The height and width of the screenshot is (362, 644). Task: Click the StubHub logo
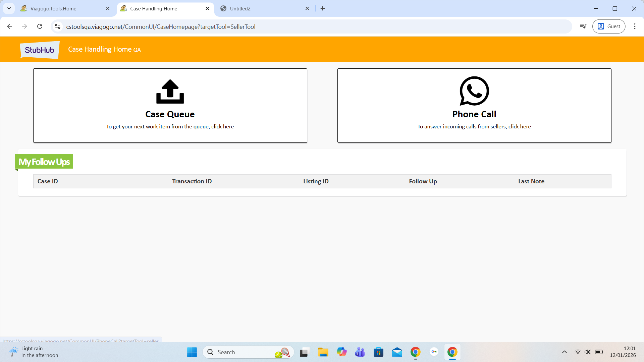coord(40,50)
